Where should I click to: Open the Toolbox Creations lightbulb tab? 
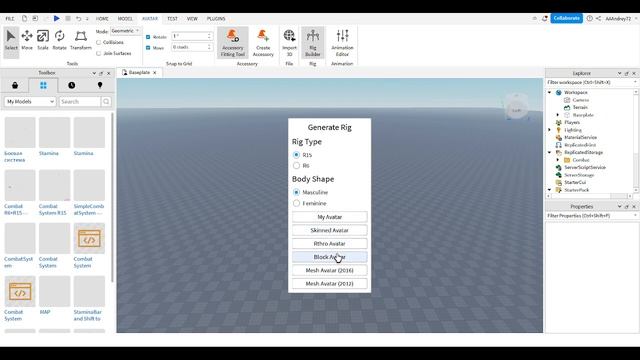[100, 85]
